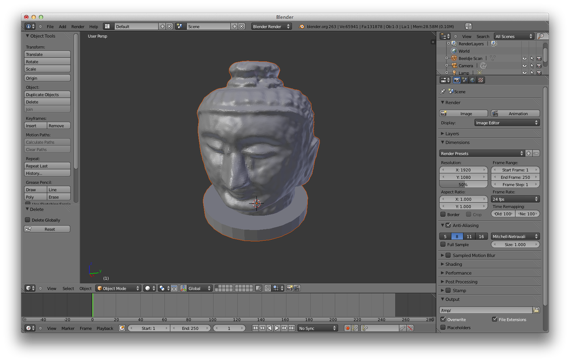Open the Add menu in info header
The image size is (570, 362).
[x=63, y=27]
